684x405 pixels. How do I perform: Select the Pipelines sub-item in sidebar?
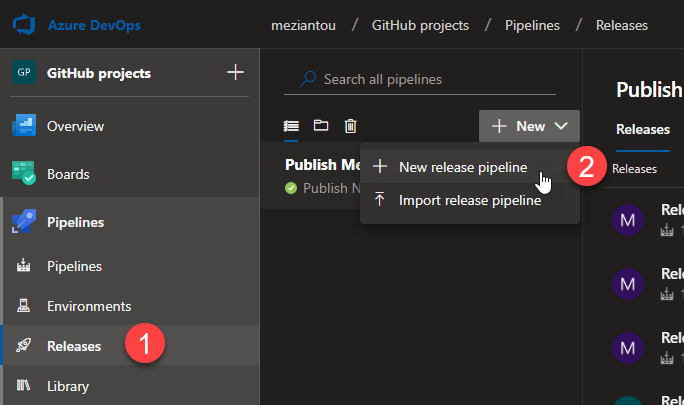tap(74, 266)
